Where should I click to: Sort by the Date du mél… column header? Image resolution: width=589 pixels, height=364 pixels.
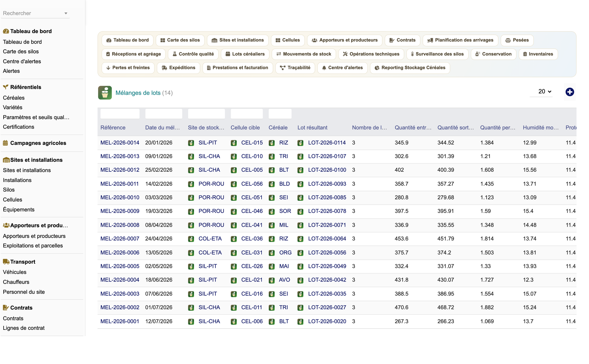(x=163, y=128)
